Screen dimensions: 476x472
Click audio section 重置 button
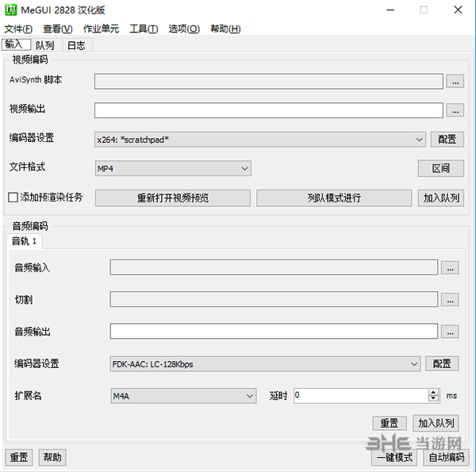(x=390, y=423)
